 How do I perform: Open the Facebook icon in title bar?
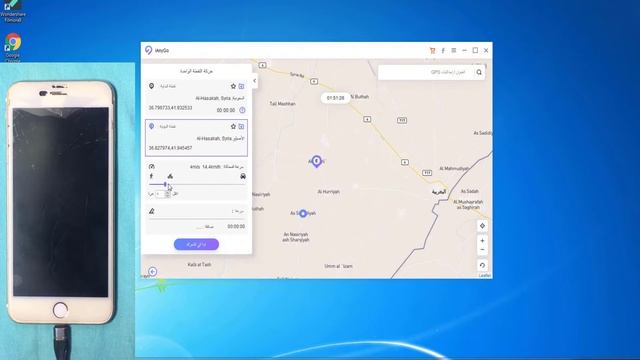pyautogui.click(x=443, y=51)
